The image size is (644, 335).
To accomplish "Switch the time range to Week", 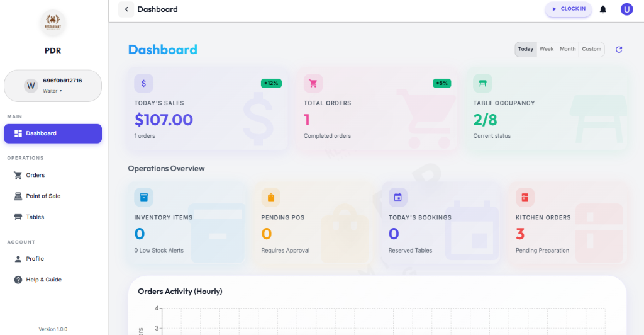I will pyautogui.click(x=547, y=49).
